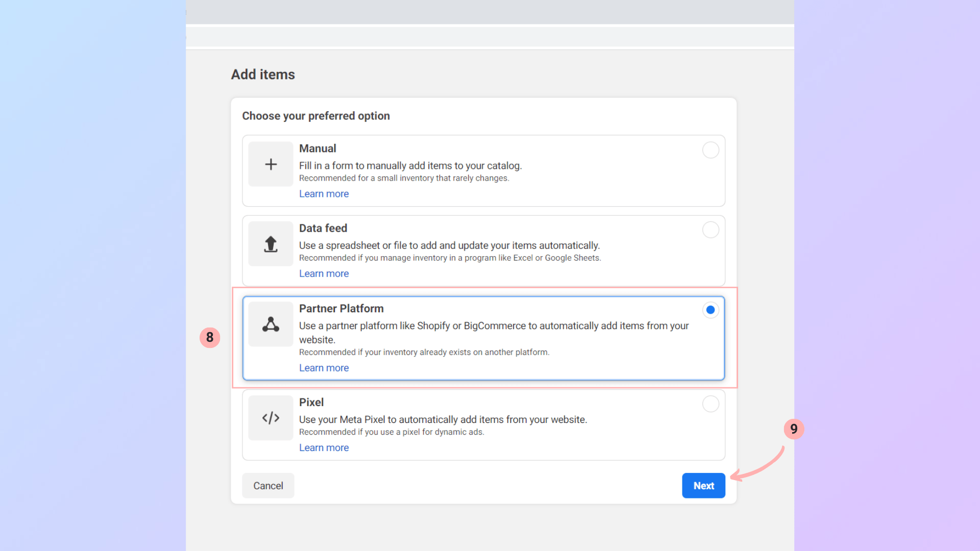Click the step 9 annotation badge
The height and width of the screenshot is (551, 980).
pos(794,429)
